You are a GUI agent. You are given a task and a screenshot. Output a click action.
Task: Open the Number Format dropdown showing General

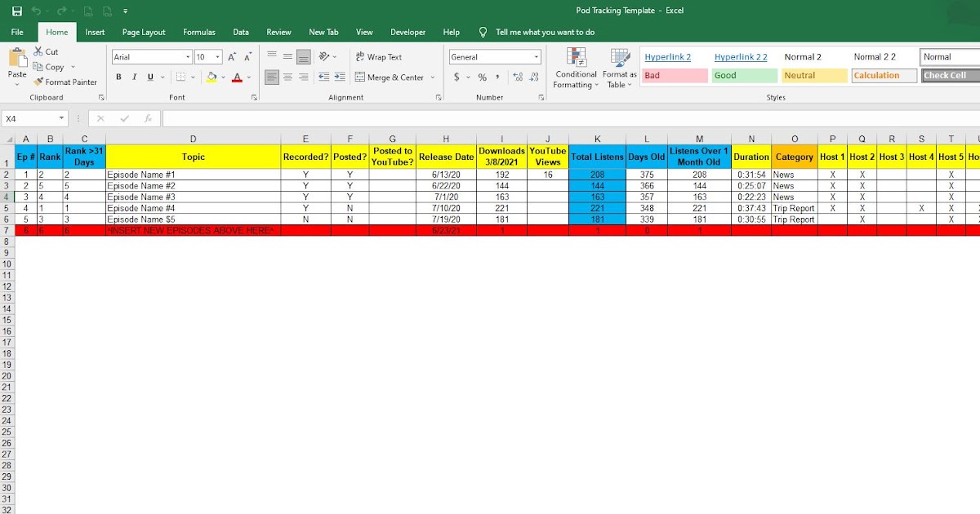535,57
